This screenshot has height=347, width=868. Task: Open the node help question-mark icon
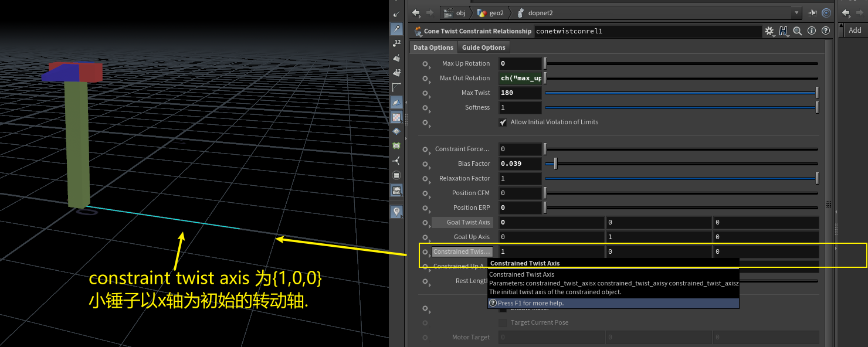coord(826,31)
